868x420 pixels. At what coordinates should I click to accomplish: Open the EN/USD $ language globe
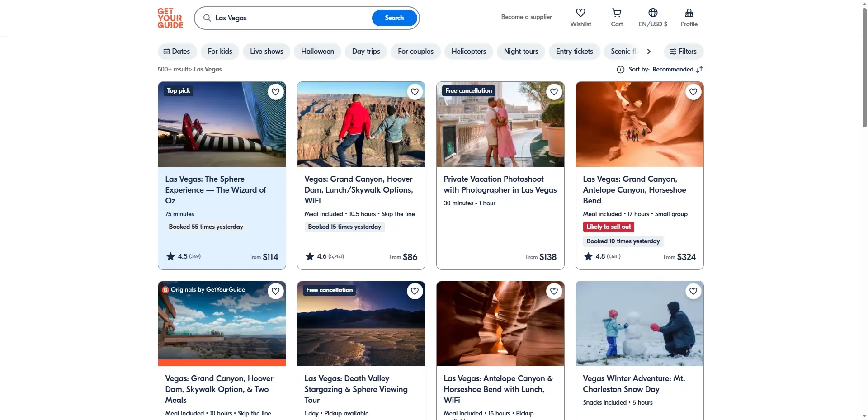click(653, 13)
